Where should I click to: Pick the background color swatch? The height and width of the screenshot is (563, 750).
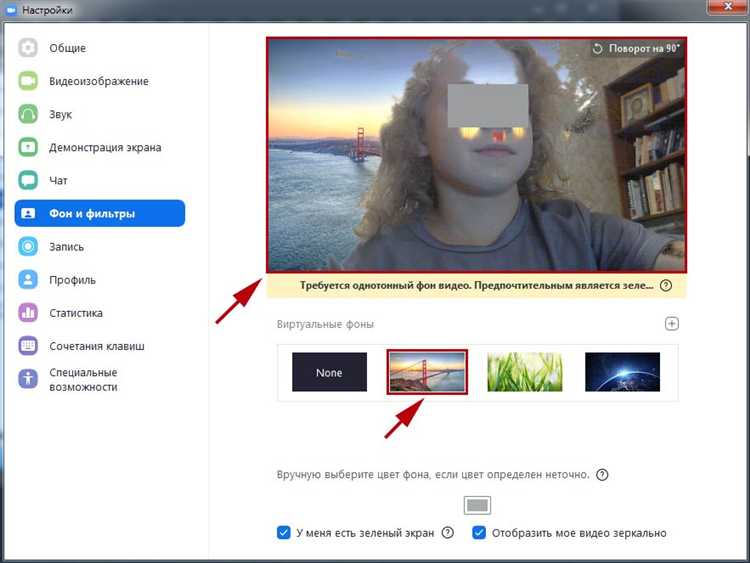477,505
